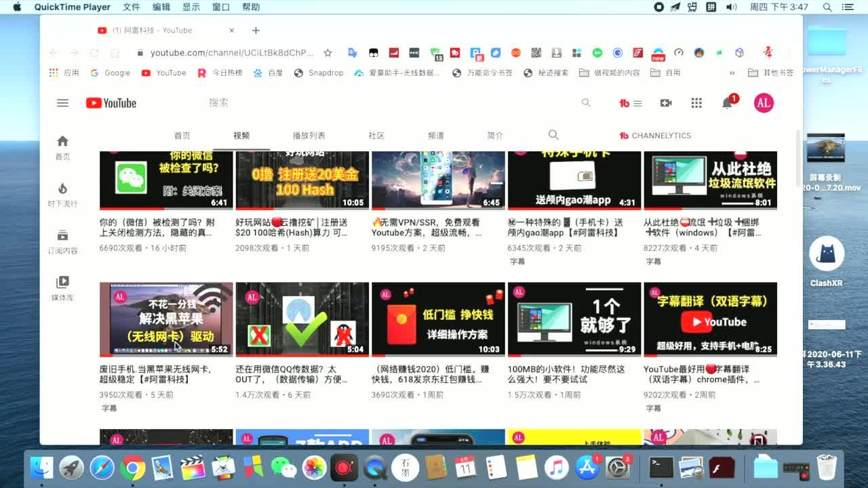This screenshot has width=868, height=488.
Task: Switch to the 简介 channel tab
Action: pyautogui.click(x=495, y=136)
